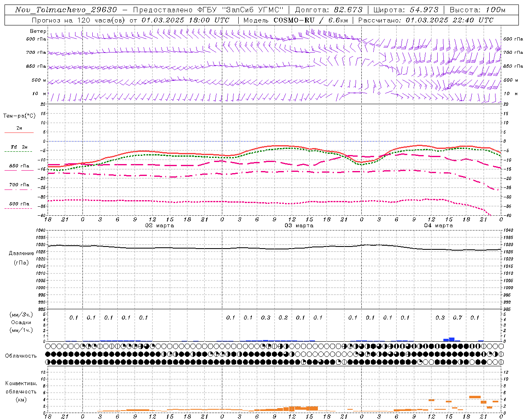Click the 0.2 precipitation value
Image resolution: width=525 pixels, height=420 pixels.
pyautogui.click(x=283, y=317)
